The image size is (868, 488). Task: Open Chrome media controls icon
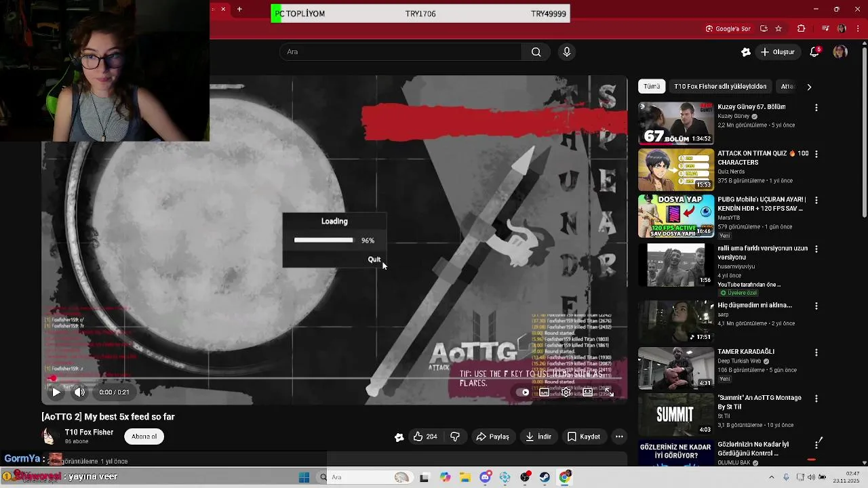coord(825,28)
